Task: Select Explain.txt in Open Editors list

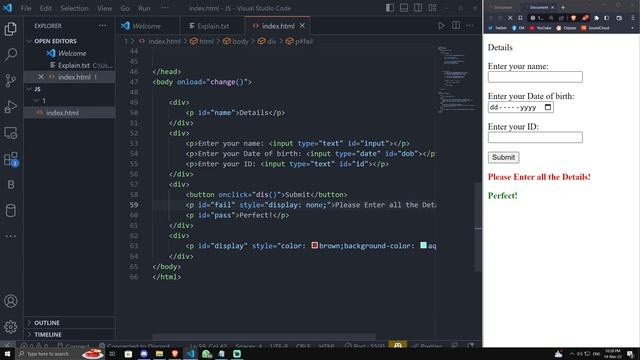Action: pyautogui.click(x=69, y=65)
